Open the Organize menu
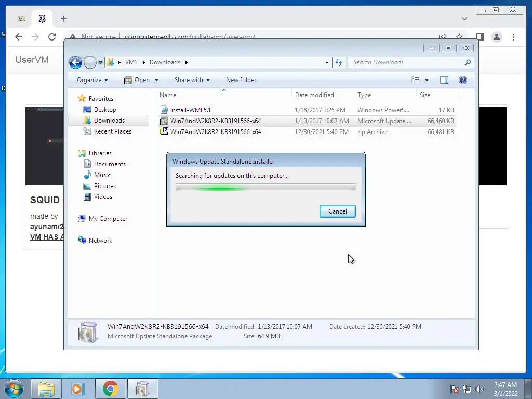The width and height of the screenshot is (532, 399). tap(92, 80)
